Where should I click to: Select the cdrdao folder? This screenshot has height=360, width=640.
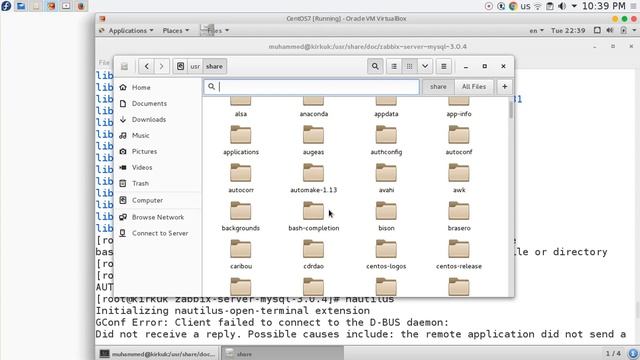(x=313, y=254)
